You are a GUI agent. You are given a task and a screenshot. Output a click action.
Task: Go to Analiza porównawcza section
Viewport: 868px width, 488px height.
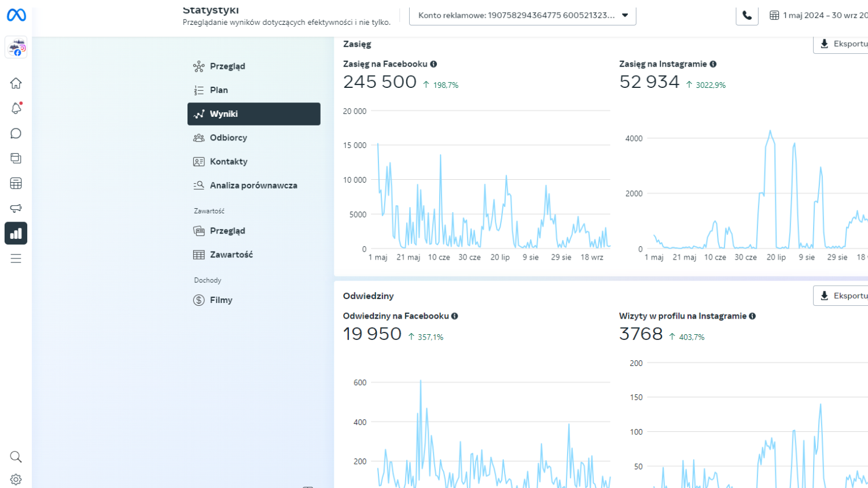point(253,186)
